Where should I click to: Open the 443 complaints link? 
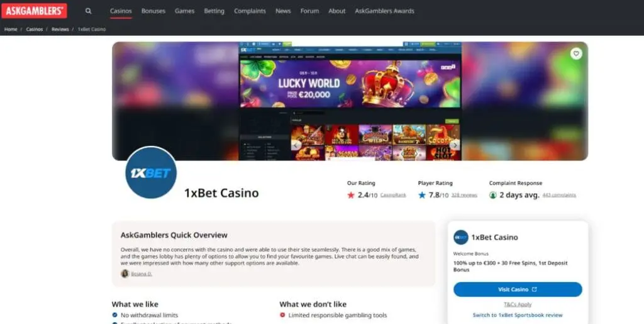(559, 195)
